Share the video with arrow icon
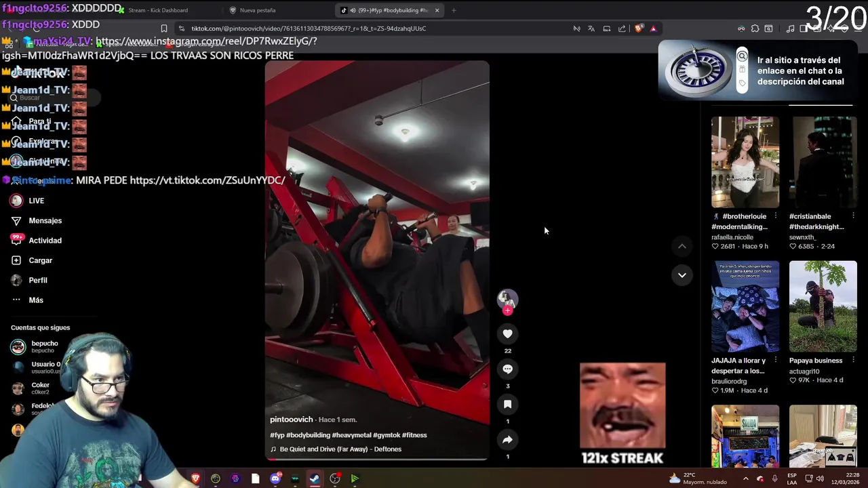 point(507,439)
